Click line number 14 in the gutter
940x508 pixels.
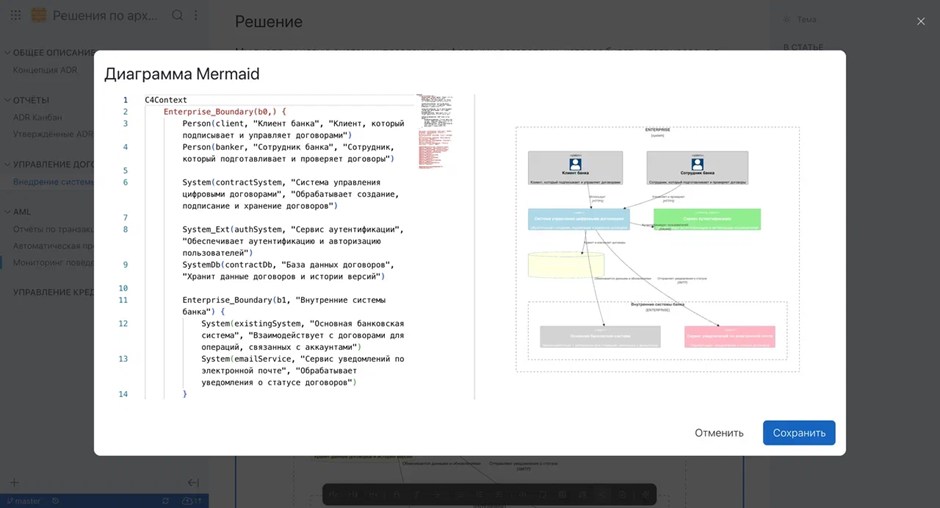(x=123, y=394)
